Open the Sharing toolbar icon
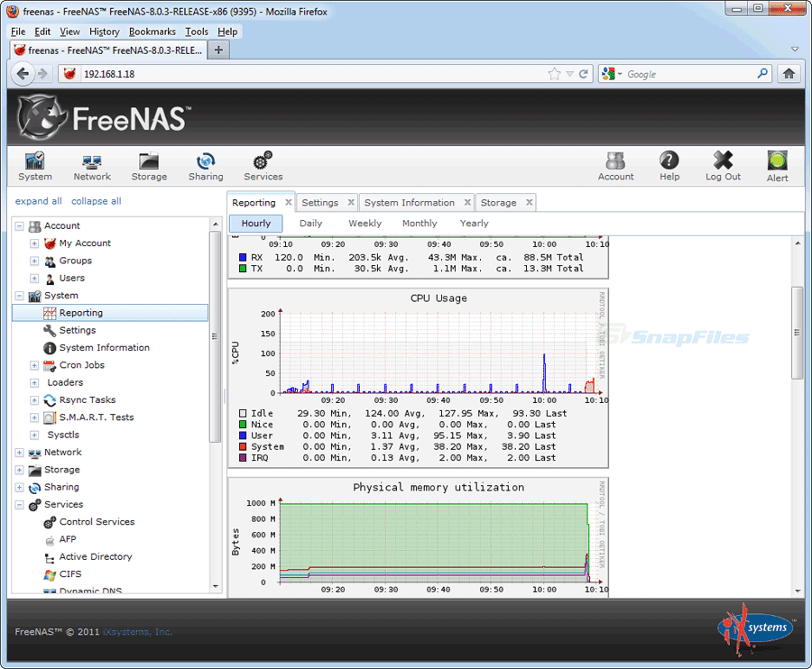The image size is (812, 669). point(206,166)
